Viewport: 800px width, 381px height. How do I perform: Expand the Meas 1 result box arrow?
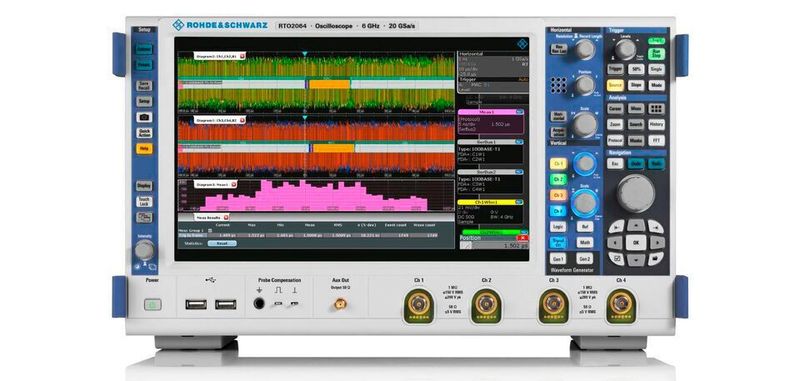(x=519, y=111)
